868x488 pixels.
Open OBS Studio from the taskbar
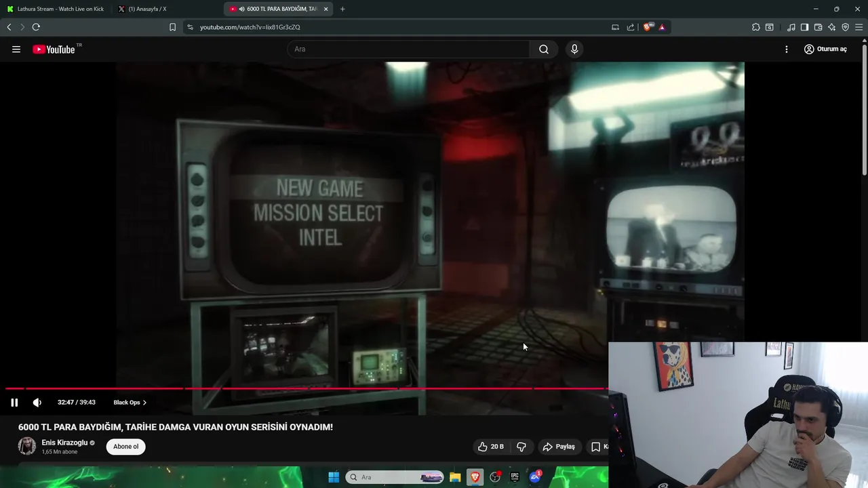pyautogui.click(x=495, y=477)
